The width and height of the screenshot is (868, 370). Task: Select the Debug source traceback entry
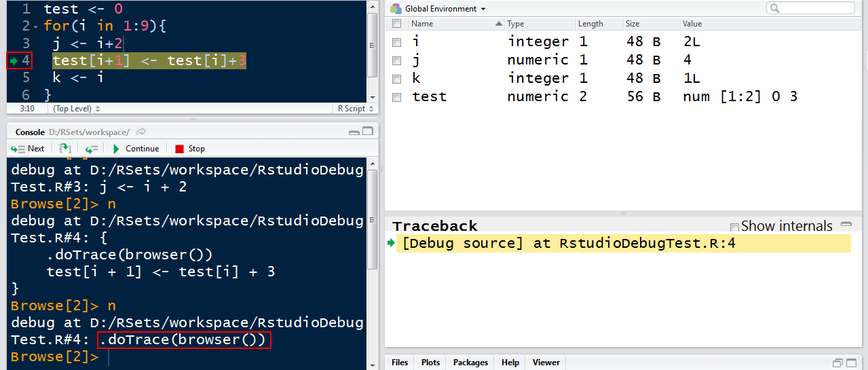coord(623,244)
